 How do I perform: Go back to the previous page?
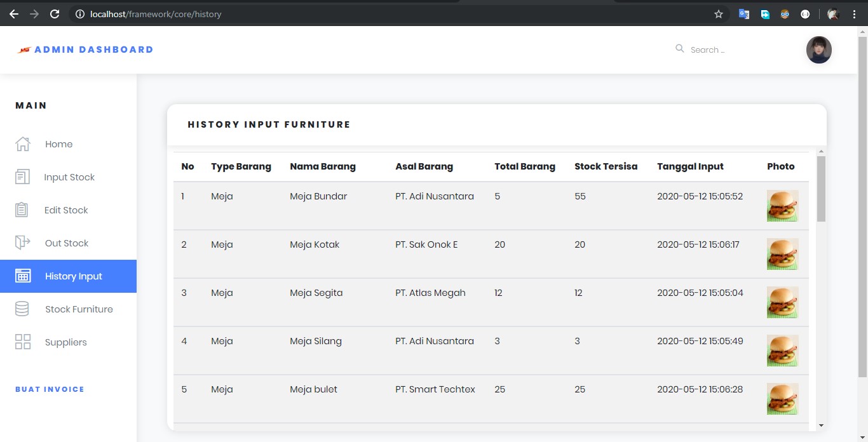[x=14, y=14]
